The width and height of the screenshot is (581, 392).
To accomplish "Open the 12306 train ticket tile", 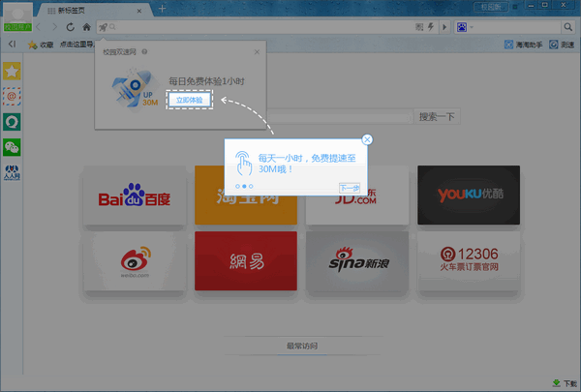I will tap(468, 260).
